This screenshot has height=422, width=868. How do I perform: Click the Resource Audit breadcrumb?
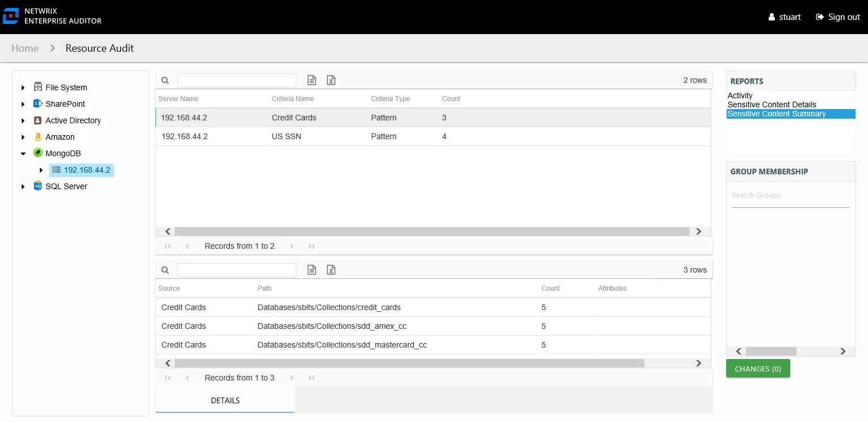tap(99, 48)
